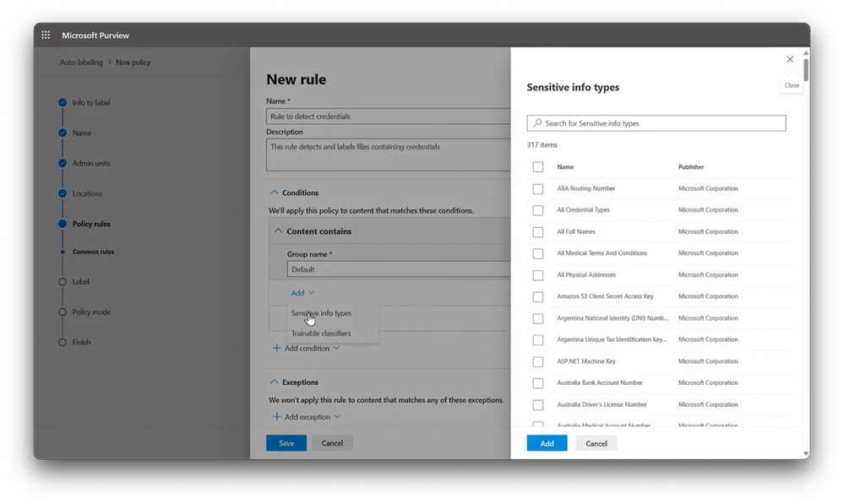The width and height of the screenshot is (844, 504).
Task: Focus the Group name Default field
Action: [398, 269]
